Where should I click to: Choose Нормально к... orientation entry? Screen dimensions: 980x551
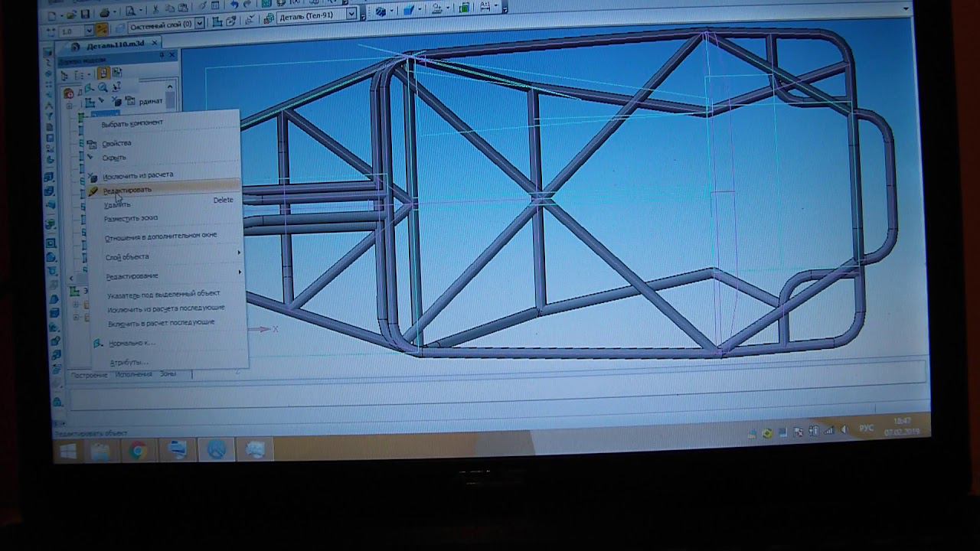point(132,344)
